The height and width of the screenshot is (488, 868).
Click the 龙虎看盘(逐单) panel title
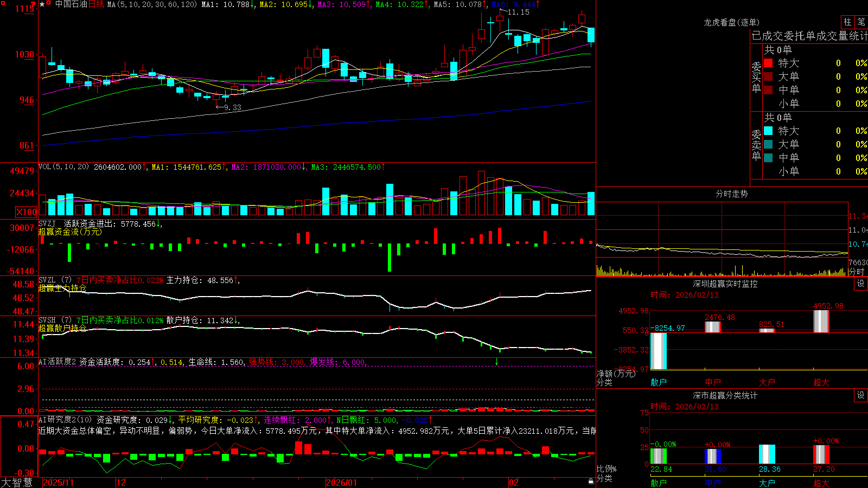[x=731, y=22]
